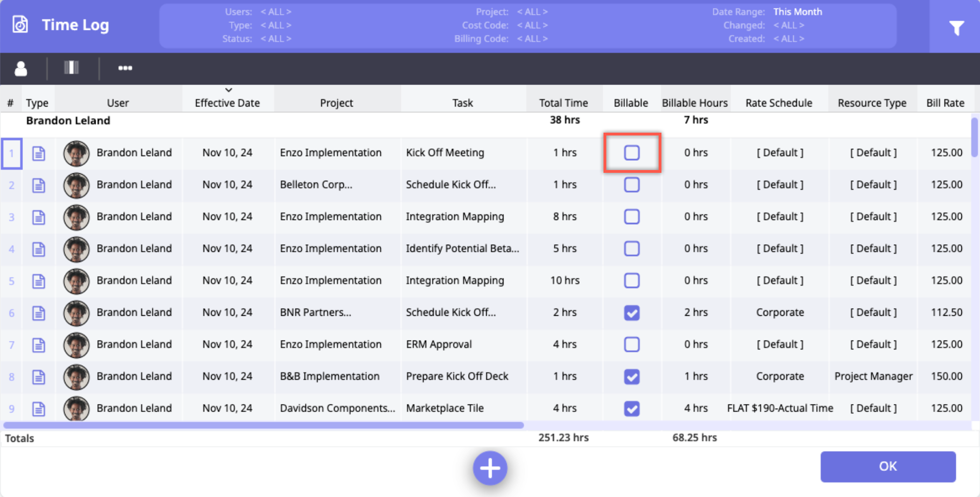Toggle Billable checkbox for ERM Approval row

click(x=632, y=345)
